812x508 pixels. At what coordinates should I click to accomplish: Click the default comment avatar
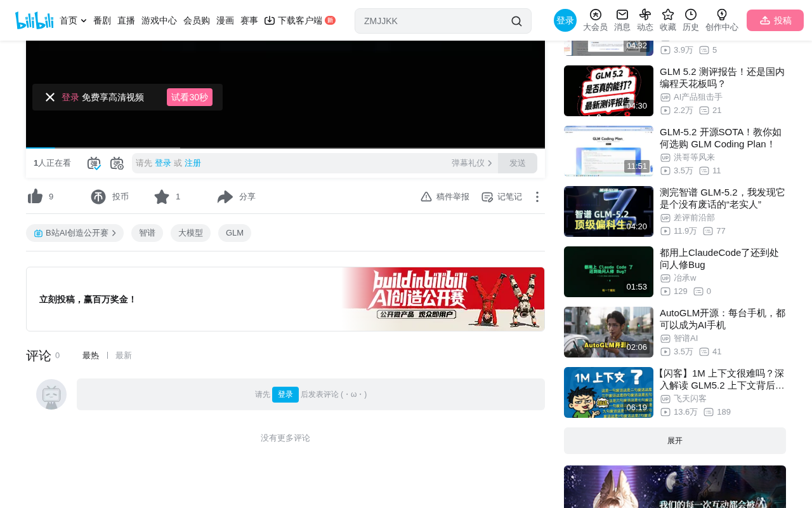[51, 394]
